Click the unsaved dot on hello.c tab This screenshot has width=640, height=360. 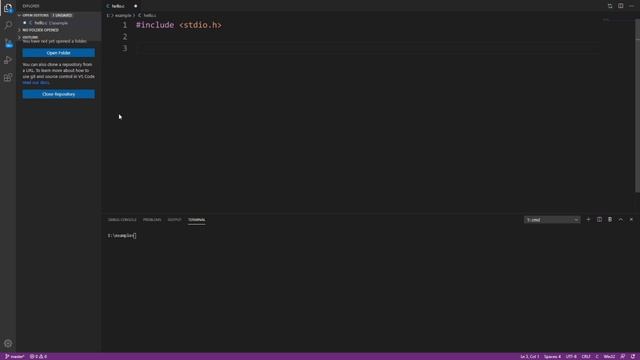click(136, 6)
